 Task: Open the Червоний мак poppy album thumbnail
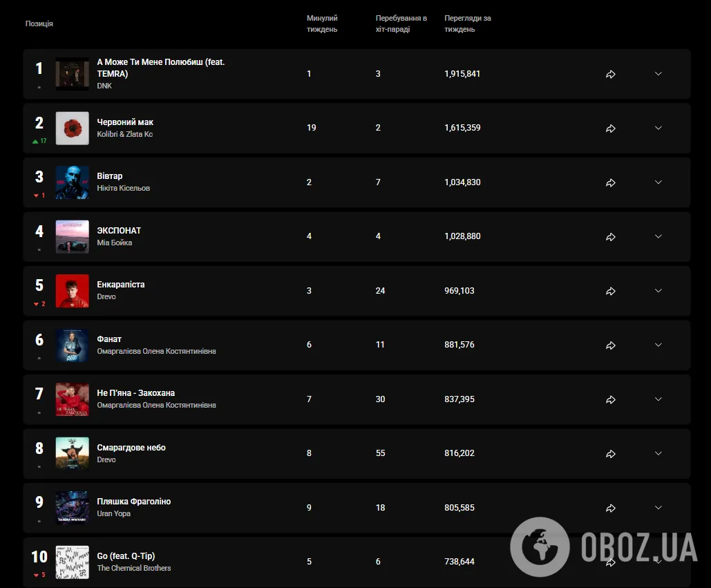72,129
